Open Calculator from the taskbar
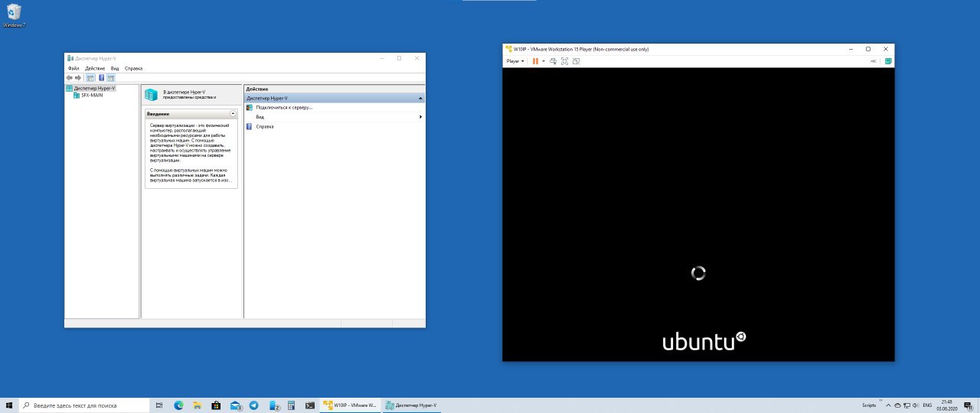980x413 pixels. coord(291,405)
